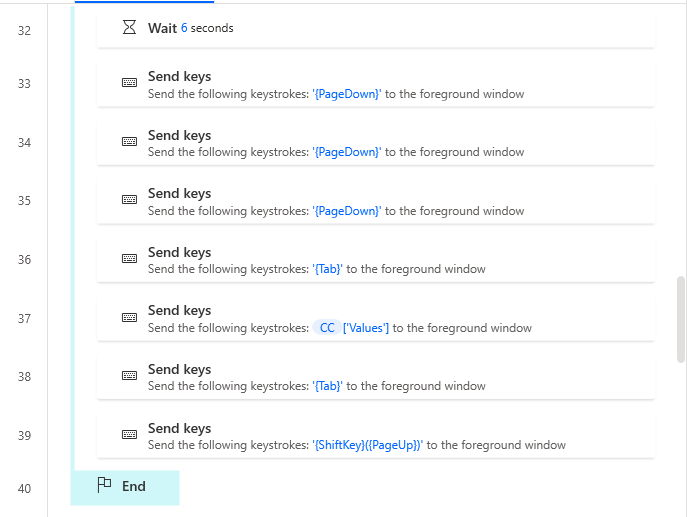This screenshot has width=687, height=517.
Task: Click the keyboard icon on line 38
Action: pos(129,376)
